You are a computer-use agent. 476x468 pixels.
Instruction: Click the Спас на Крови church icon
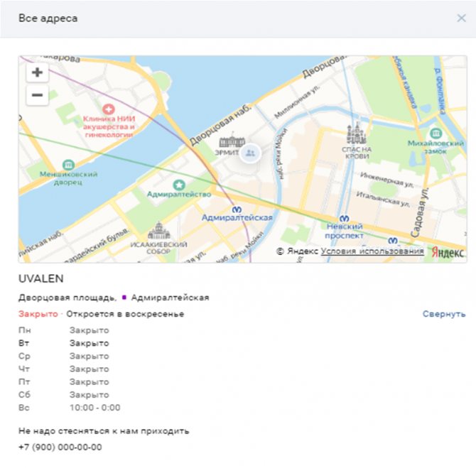(x=355, y=134)
